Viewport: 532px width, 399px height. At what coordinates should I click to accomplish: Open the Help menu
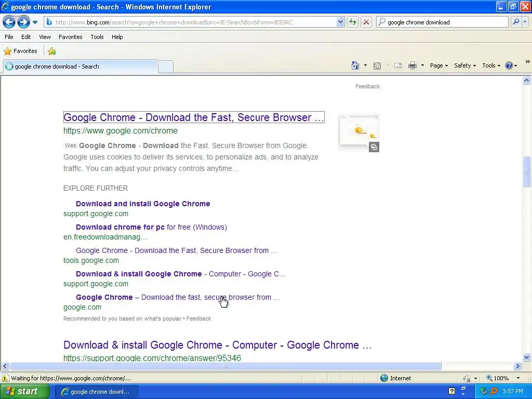point(117,37)
